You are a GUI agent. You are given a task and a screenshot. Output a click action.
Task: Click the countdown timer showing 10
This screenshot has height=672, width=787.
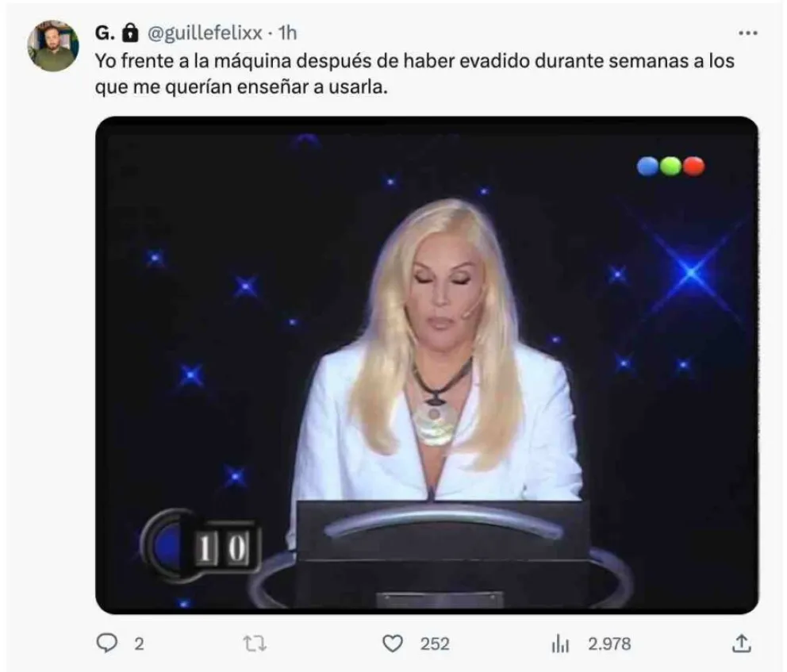[201, 546]
